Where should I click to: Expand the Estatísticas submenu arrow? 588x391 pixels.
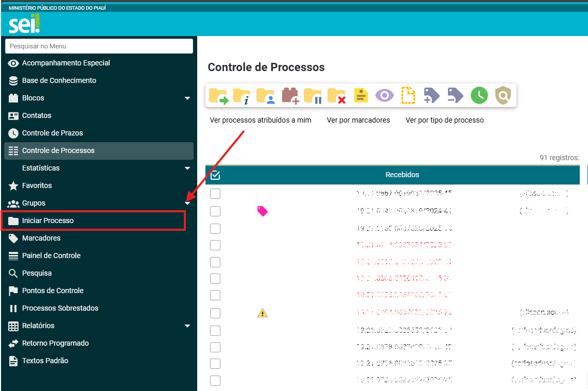(187, 168)
